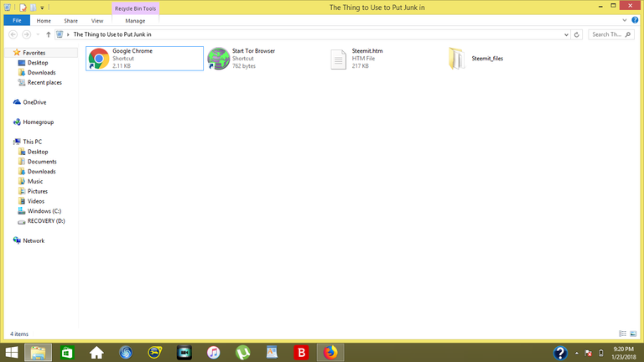Open Videos under This PC
The image size is (644, 362).
36,201
